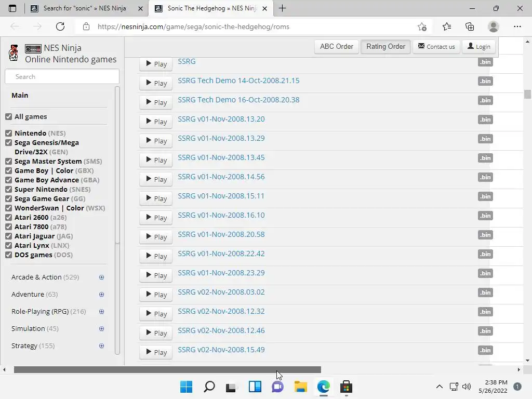Screen dimensions: 532x399
Task: Uncheck the All games checkbox
Action: 8,117
